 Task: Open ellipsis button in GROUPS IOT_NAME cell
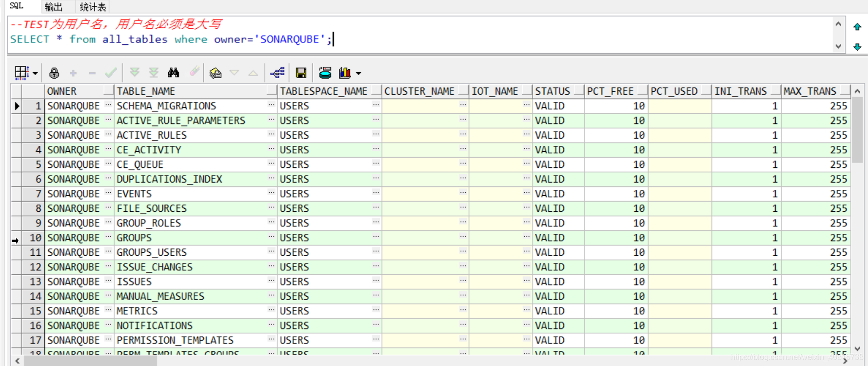[526, 237]
